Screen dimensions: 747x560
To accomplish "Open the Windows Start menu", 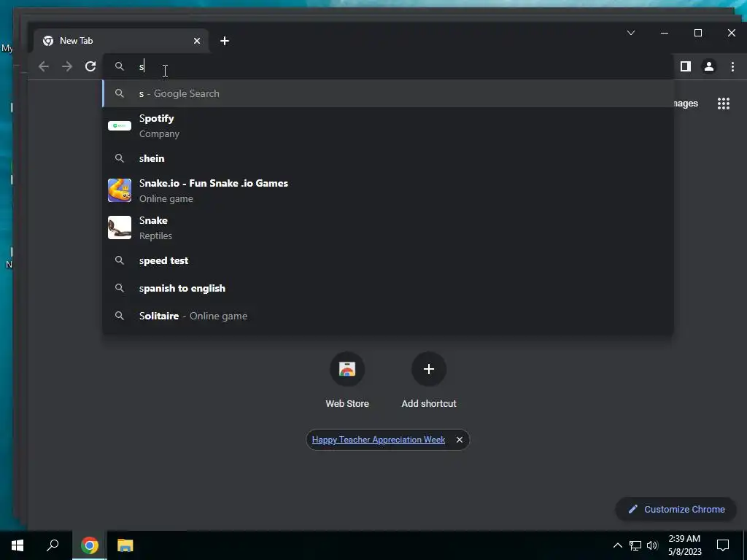I will tap(18, 545).
